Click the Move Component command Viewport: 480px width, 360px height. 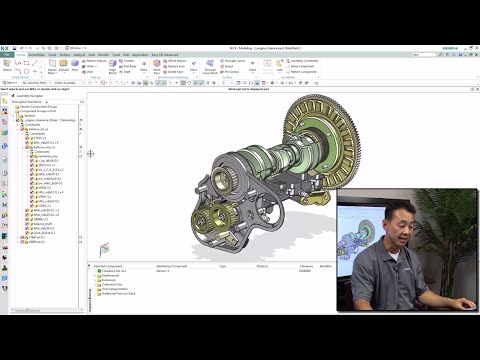tap(299, 66)
